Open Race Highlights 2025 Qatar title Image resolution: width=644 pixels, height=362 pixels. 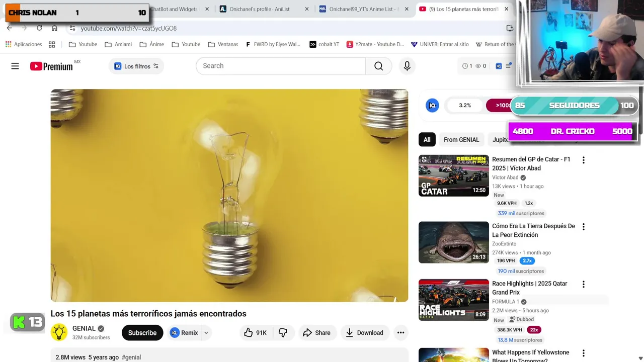point(529,288)
